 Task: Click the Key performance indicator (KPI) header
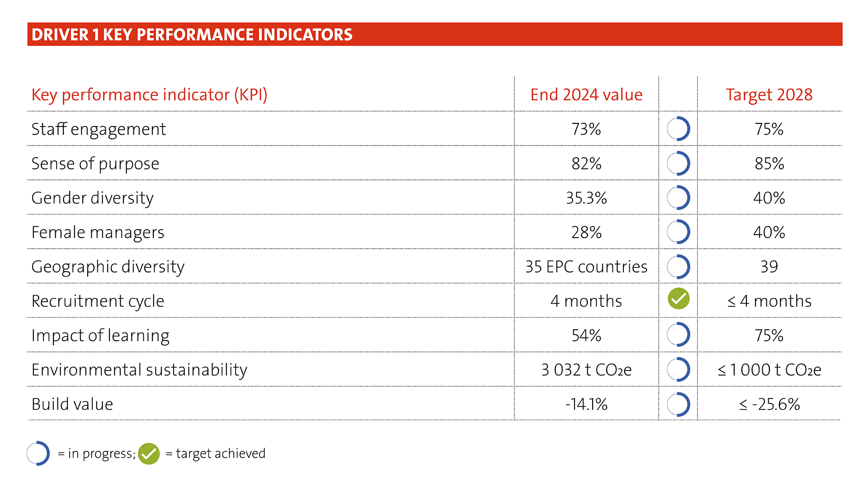(149, 95)
